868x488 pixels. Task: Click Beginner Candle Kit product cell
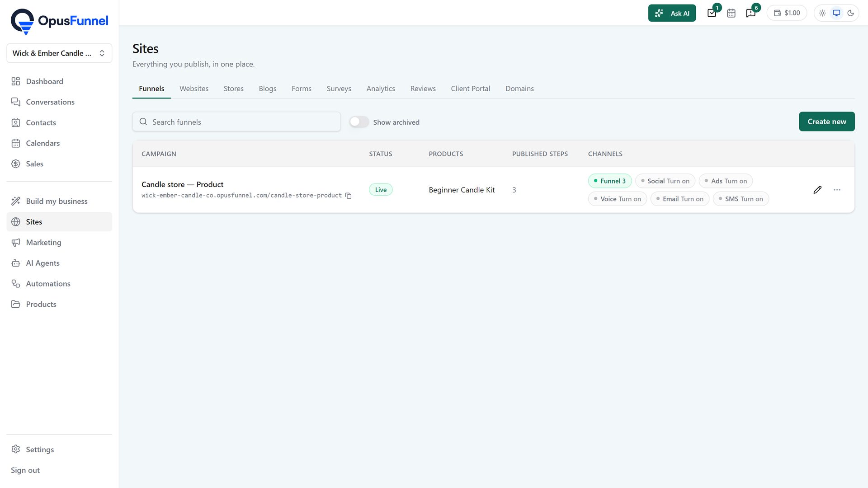(462, 190)
